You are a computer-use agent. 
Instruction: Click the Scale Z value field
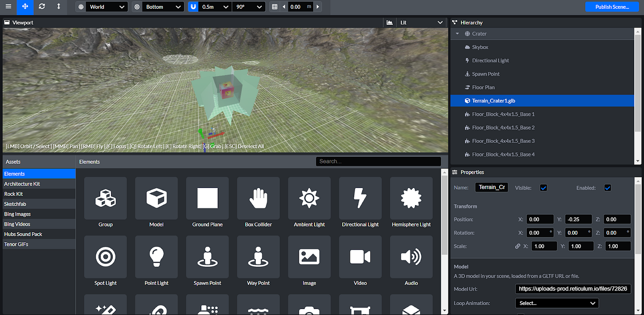click(617, 246)
